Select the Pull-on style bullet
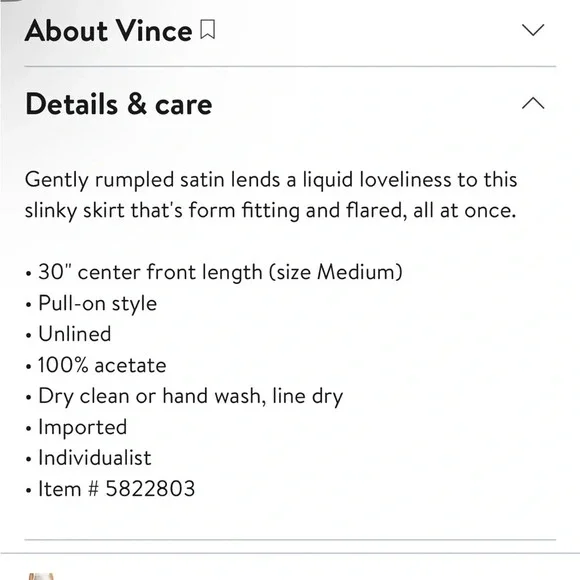Screen dimensions: 580x580 pyautogui.click(x=91, y=304)
